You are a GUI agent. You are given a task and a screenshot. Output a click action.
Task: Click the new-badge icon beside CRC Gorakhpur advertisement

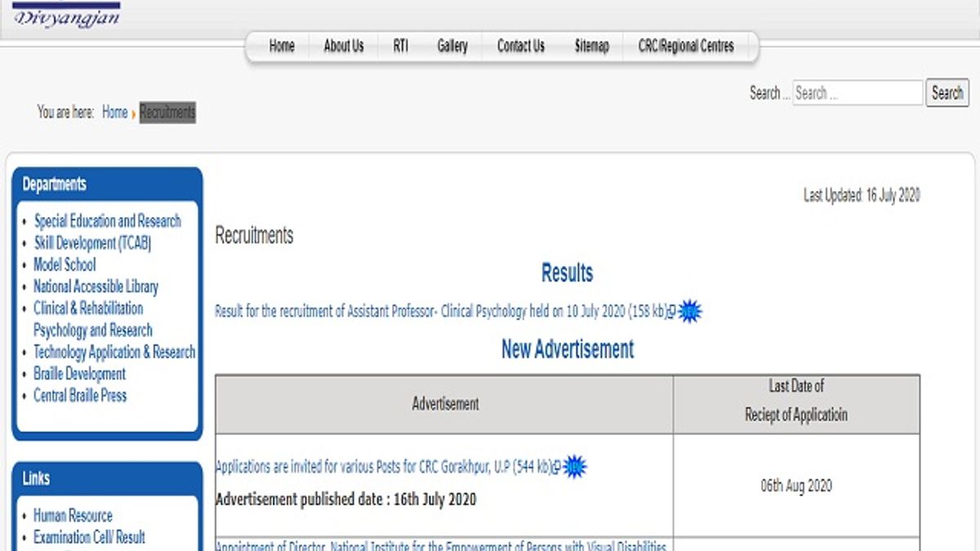click(x=575, y=467)
